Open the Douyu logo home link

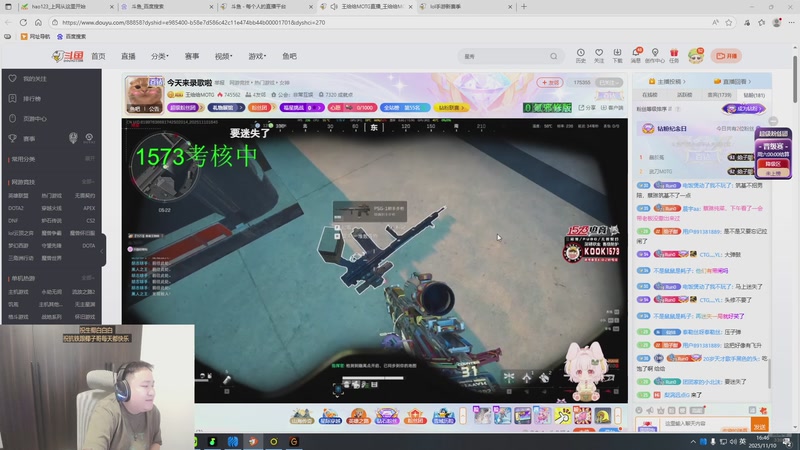tap(67, 56)
